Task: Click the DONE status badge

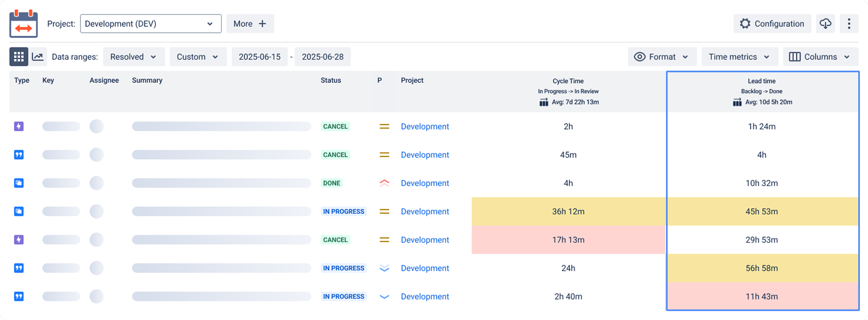Action: click(331, 183)
